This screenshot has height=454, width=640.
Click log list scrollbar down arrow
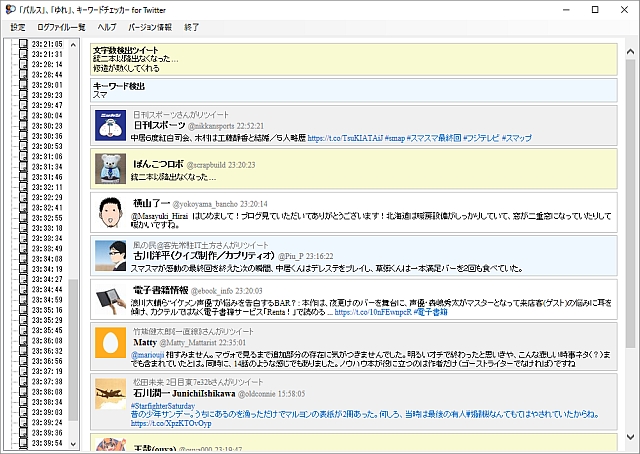point(73,444)
